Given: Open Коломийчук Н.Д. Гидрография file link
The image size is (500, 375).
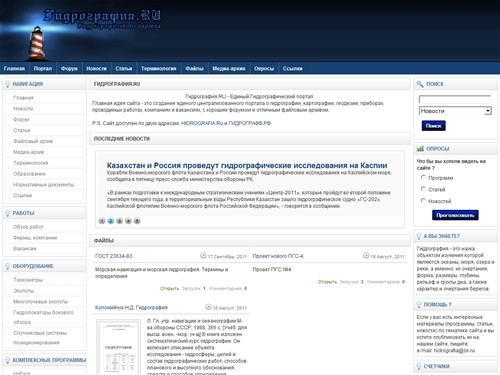Looking at the screenshot, I should click(x=131, y=307).
